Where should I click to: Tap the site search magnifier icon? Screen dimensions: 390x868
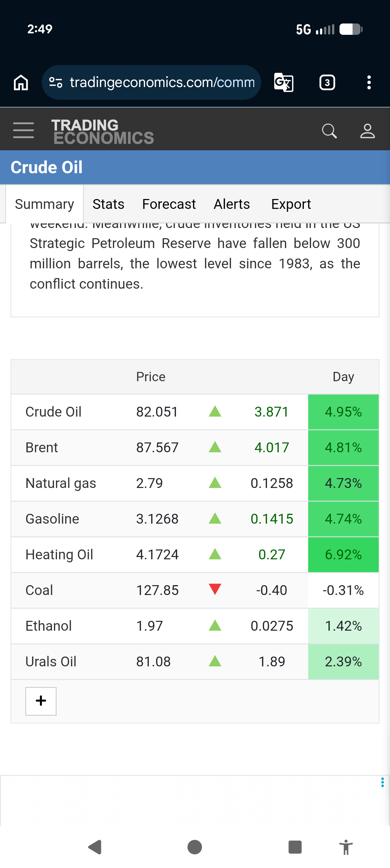[x=329, y=131]
